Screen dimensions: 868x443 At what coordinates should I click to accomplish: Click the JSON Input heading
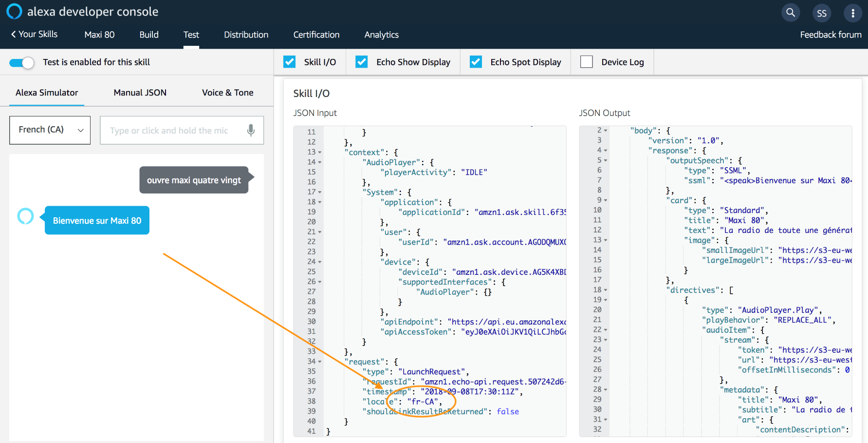click(x=315, y=113)
